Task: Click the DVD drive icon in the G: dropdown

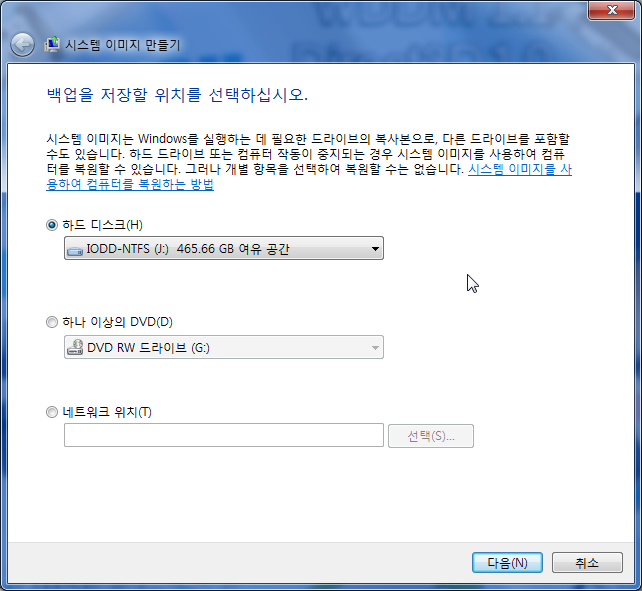Action: pyautogui.click(x=75, y=347)
